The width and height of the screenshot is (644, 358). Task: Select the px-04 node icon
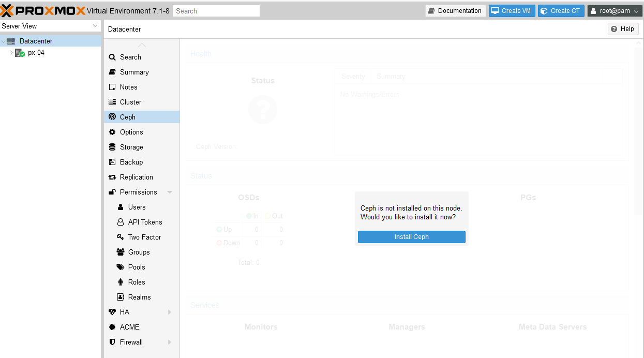[20, 53]
